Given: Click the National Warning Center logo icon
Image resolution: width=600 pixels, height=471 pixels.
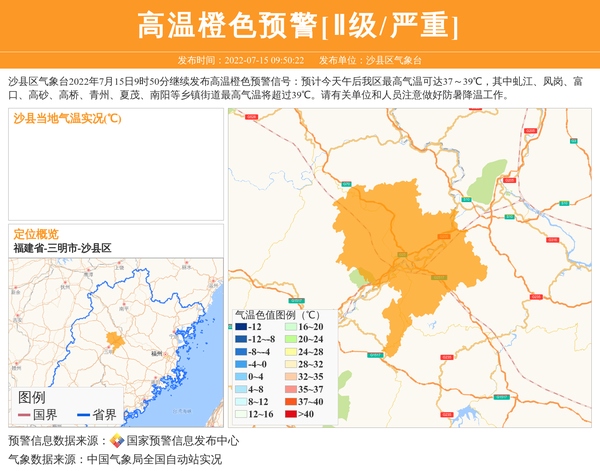Looking at the screenshot, I should tap(117, 440).
